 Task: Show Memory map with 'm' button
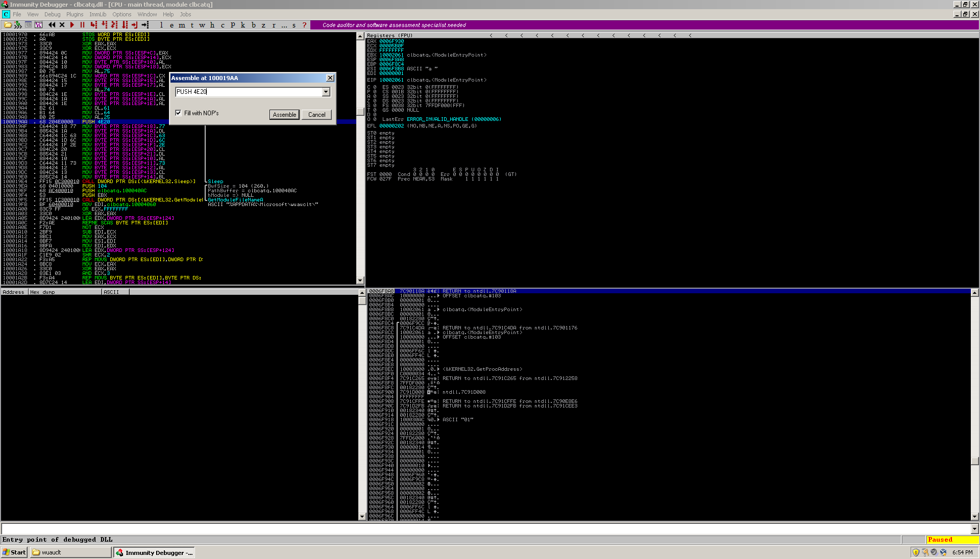click(x=182, y=25)
